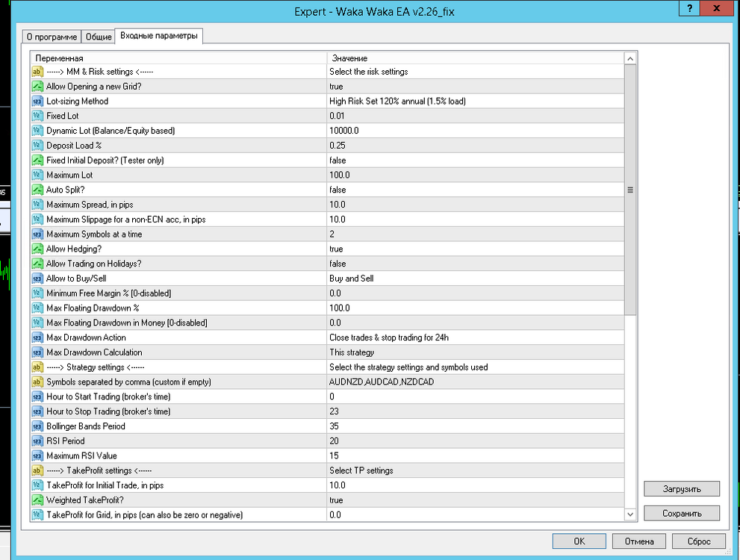The image size is (740, 560).
Task: Click the icon beside RSI Period
Action: 37,441
